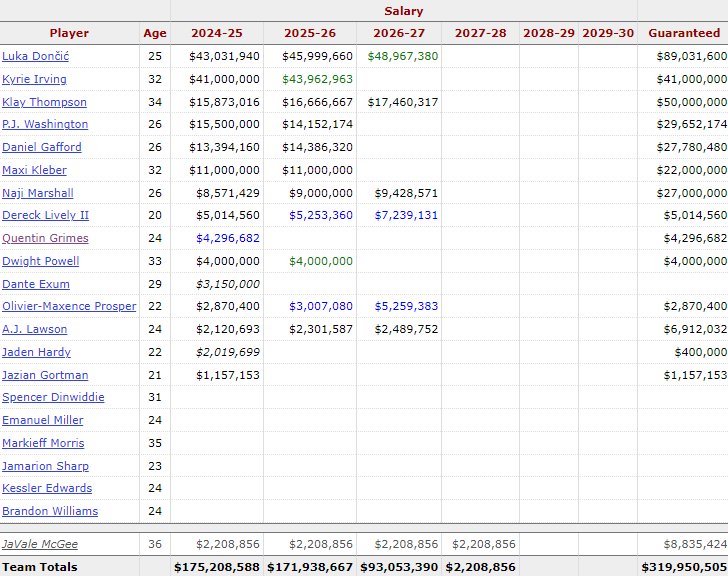Click the 2027-28 column header
Viewport: 728px width, 576px height.
pos(481,33)
